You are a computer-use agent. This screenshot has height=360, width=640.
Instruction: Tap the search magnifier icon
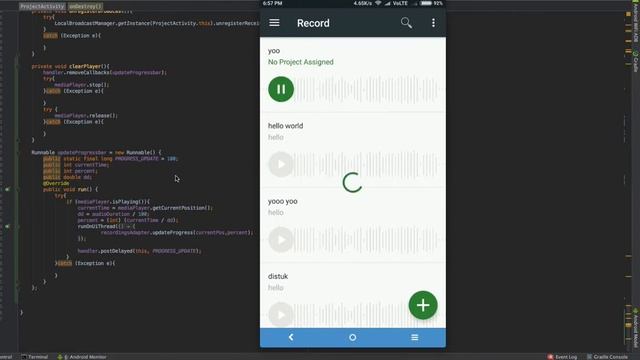(x=406, y=23)
